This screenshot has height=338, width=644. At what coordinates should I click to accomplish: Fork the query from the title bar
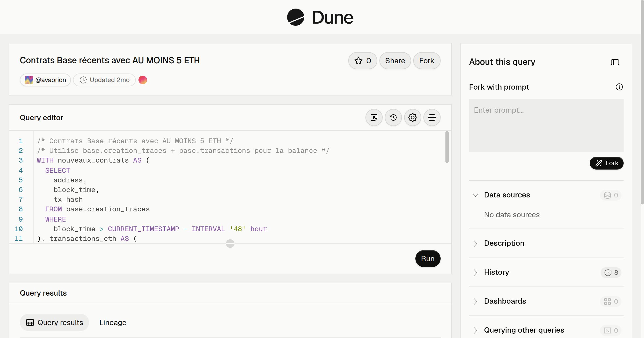427,61
